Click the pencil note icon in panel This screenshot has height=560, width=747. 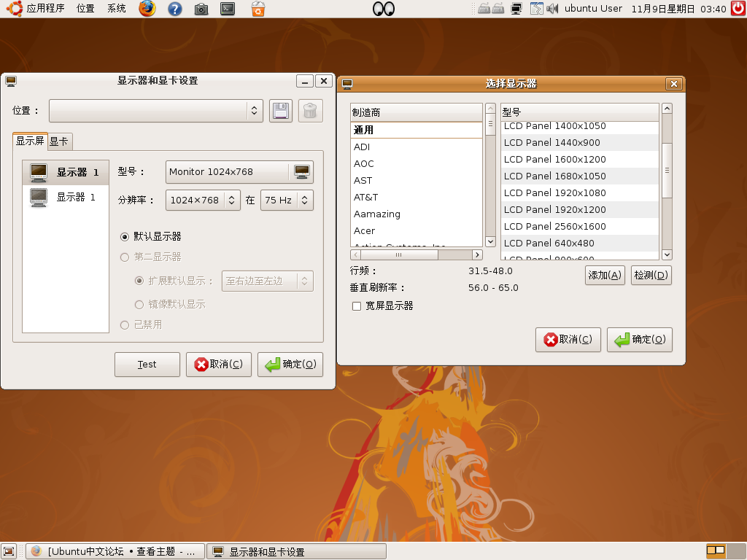point(536,9)
